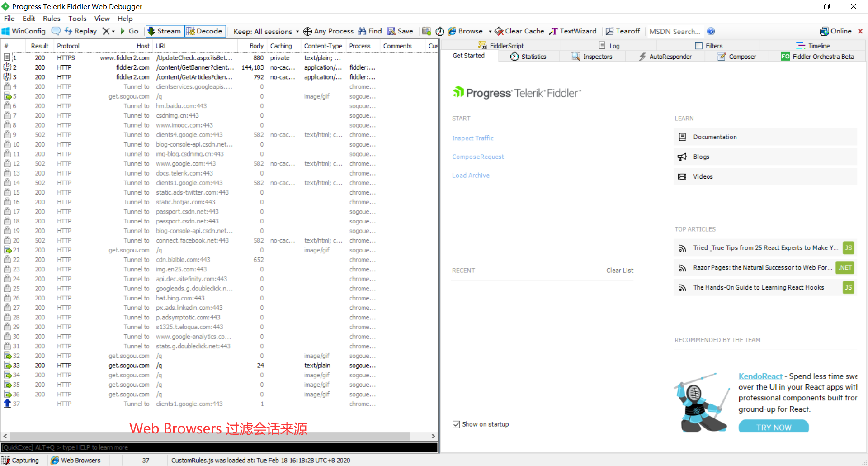Switch to Timeline tab
Viewport: 868px width, 466px height.
pyautogui.click(x=813, y=46)
